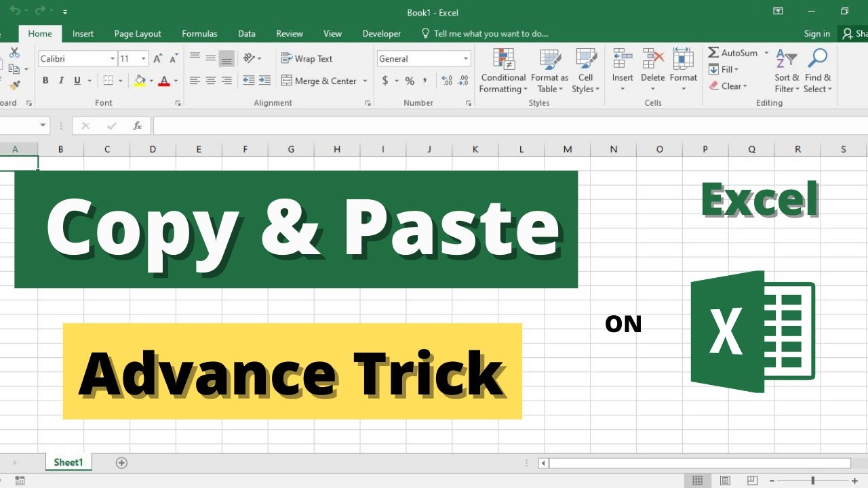Viewport: 868px width, 488px height.
Task: Open Cell Styles gallery
Action: tap(586, 71)
